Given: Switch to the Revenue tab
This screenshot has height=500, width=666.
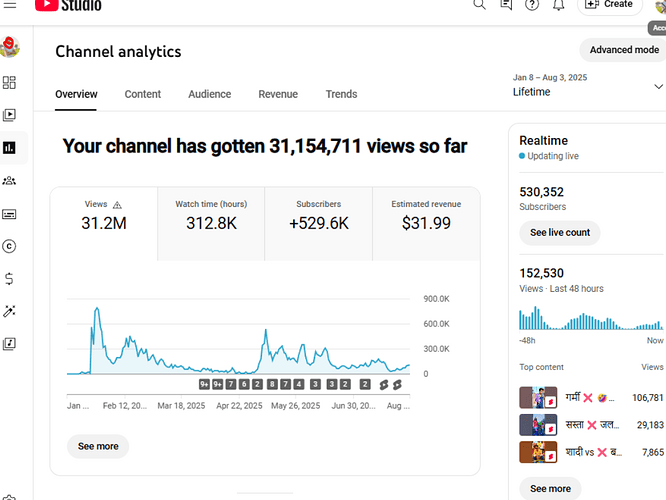Looking at the screenshot, I should click(278, 94).
